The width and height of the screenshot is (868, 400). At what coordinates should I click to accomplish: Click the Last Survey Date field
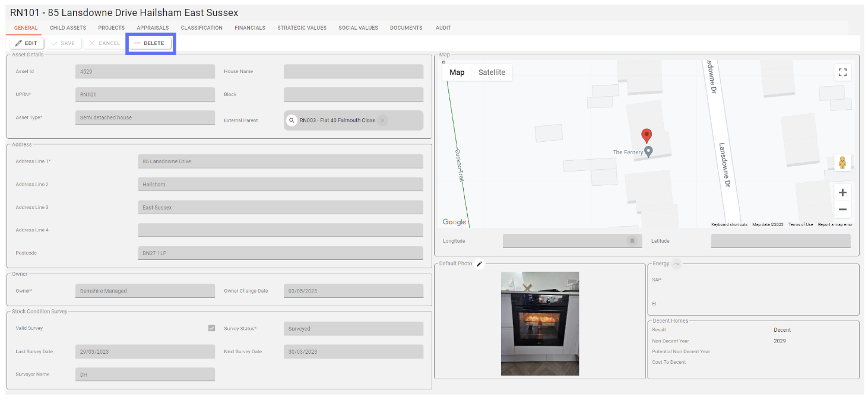click(x=145, y=351)
